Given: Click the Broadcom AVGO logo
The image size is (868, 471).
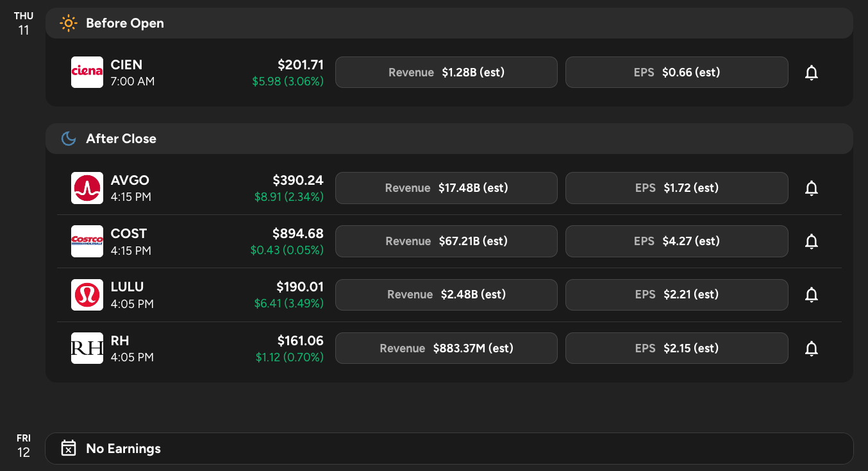Looking at the screenshot, I should tap(87, 188).
